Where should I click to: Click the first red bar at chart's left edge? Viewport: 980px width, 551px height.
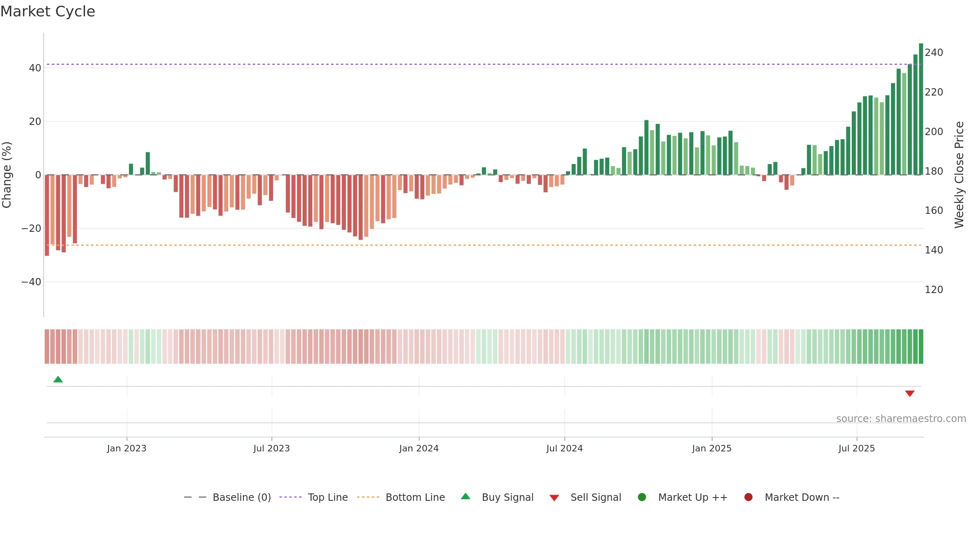click(47, 215)
